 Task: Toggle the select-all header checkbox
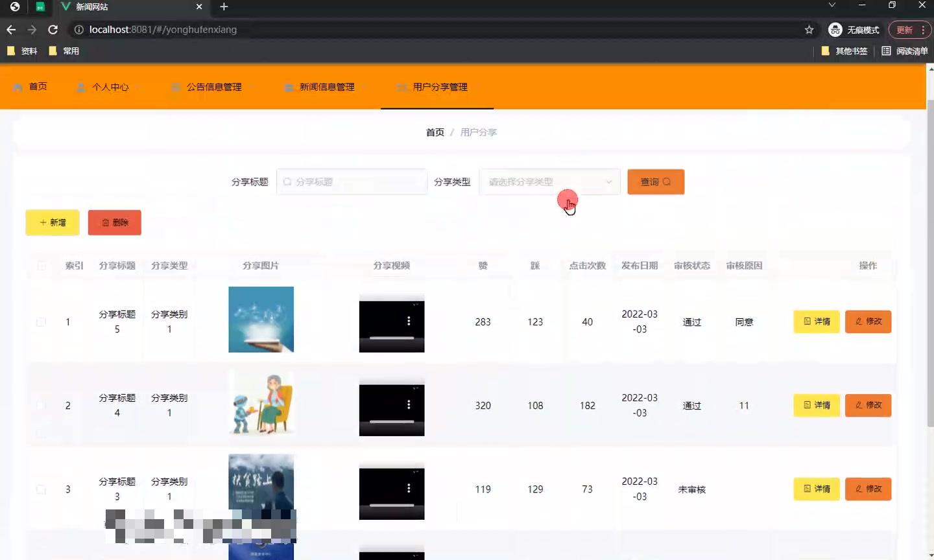point(42,266)
